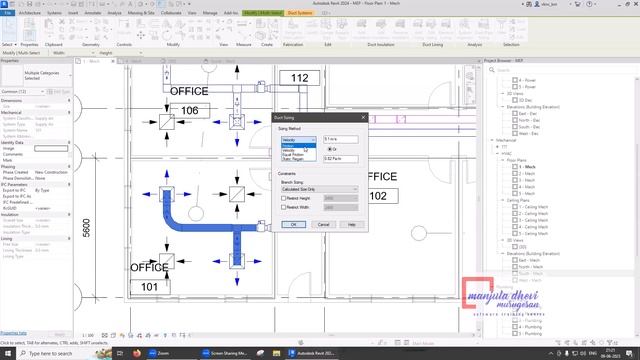640x360 pixels.
Task: Choose Friction from the sizing method list
Action: (298, 146)
